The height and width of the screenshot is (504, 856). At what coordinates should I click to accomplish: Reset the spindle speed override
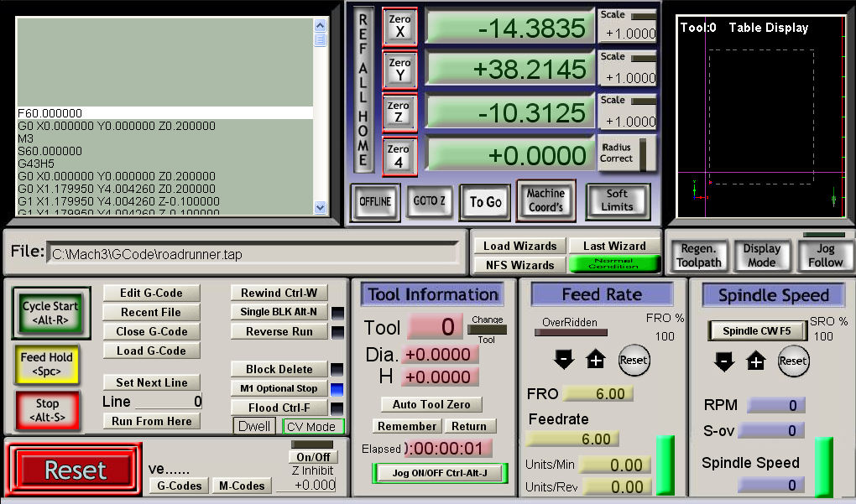click(x=793, y=361)
